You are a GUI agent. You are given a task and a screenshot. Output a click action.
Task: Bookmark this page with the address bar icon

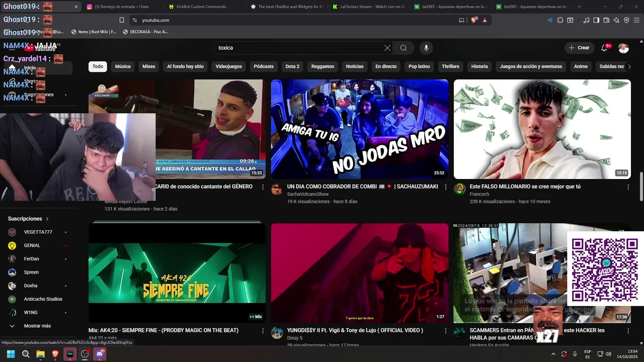pos(122,20)
